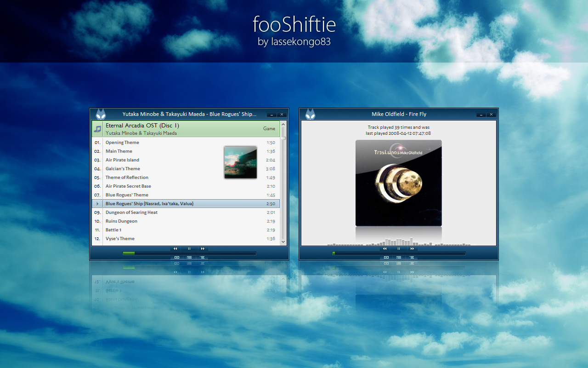Select track 02 Main Theme
Screen dimensions: 588x368
[186, 151]
